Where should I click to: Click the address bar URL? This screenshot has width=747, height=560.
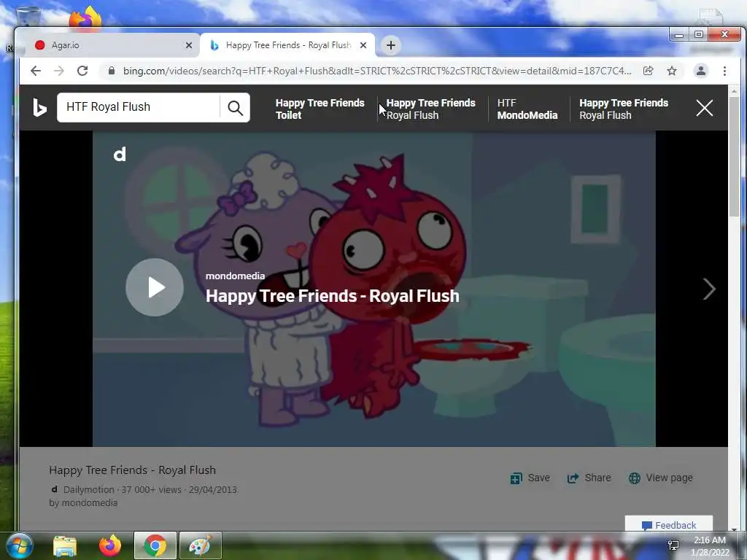click(377, 71)
